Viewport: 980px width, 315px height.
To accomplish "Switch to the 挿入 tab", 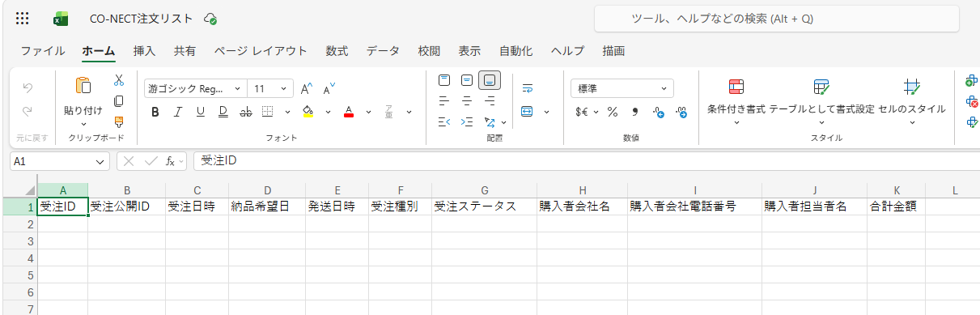I will click(144, 50).
